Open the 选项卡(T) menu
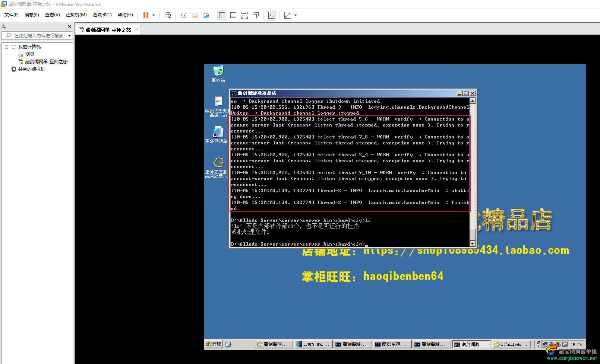Screen dimensions: 600x364 [x=102, y=15]
